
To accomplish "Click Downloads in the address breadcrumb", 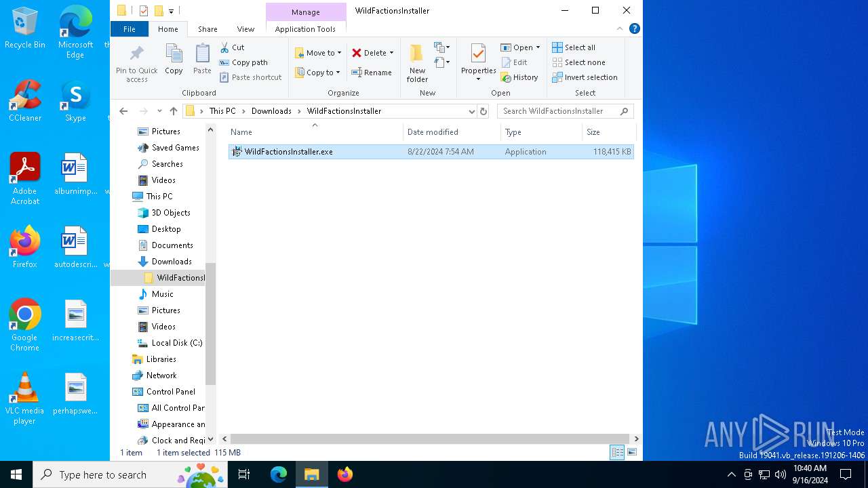I will pyautogui.click(x=271, y=111).
